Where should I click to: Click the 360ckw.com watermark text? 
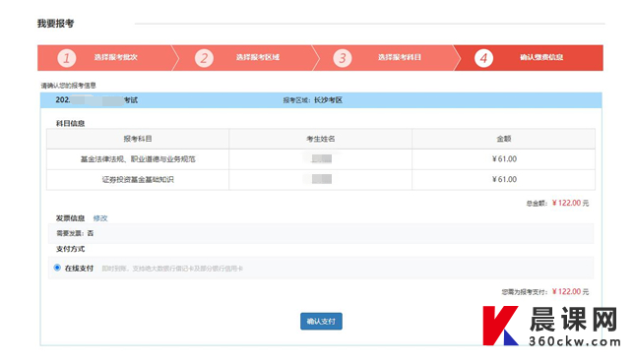[x=574, y=341]
